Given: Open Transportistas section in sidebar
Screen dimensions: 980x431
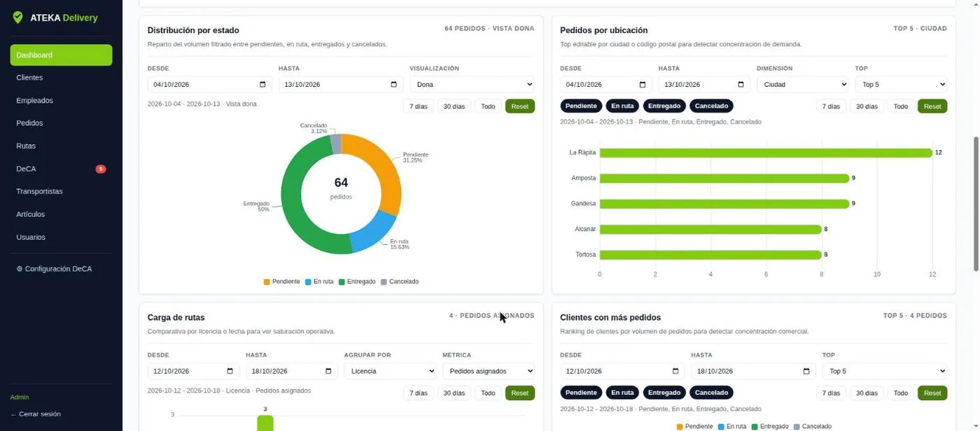Looking at the screenshot, I should [61, 192].
